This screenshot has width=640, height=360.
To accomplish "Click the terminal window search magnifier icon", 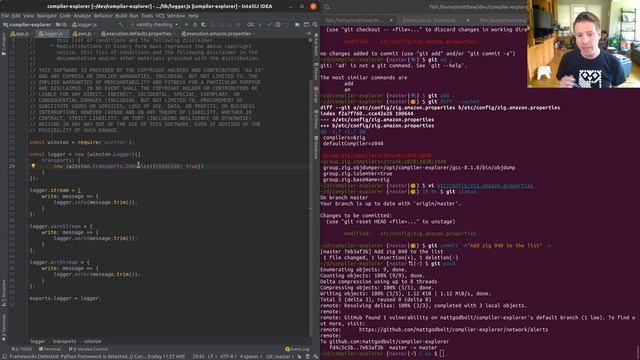I will tap(327, 7).
